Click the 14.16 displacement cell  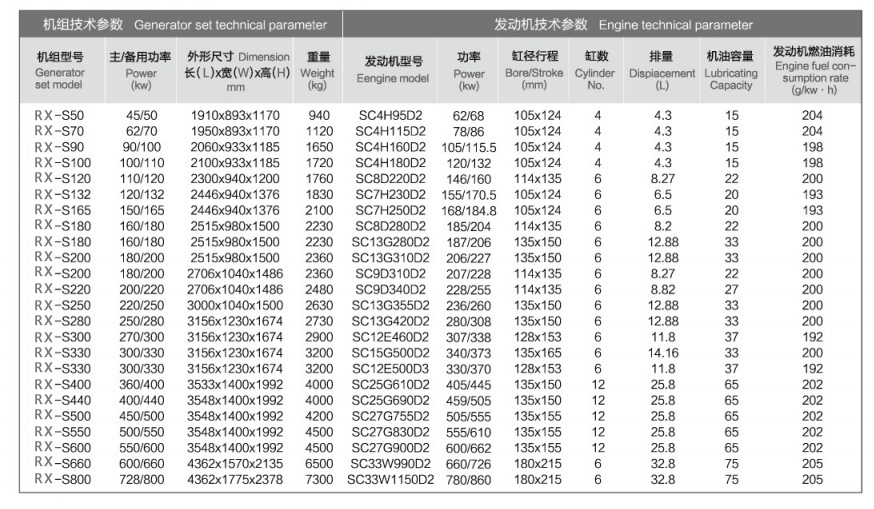(663, 353)
